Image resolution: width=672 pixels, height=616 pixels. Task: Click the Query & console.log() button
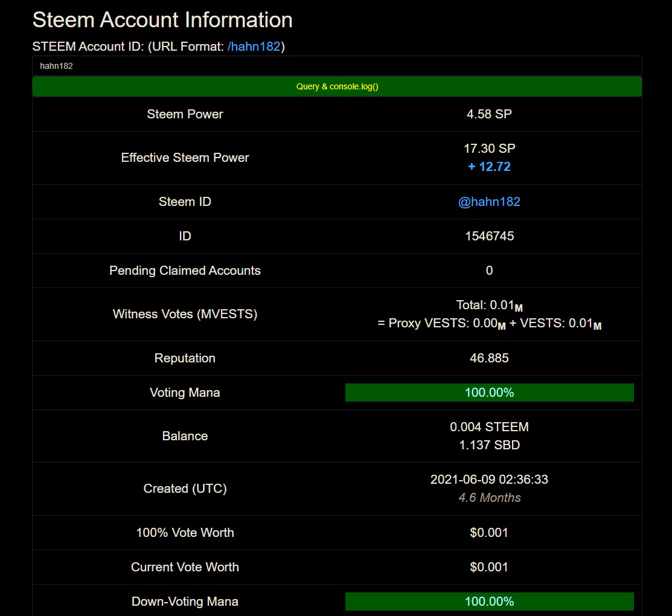(x=337, y=86)
